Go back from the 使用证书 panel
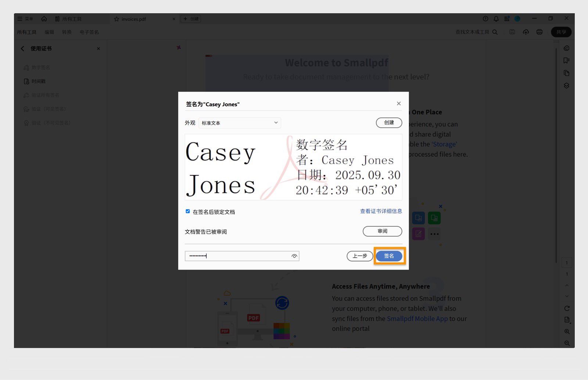588x380 pixels. click(x=22, y=49)
